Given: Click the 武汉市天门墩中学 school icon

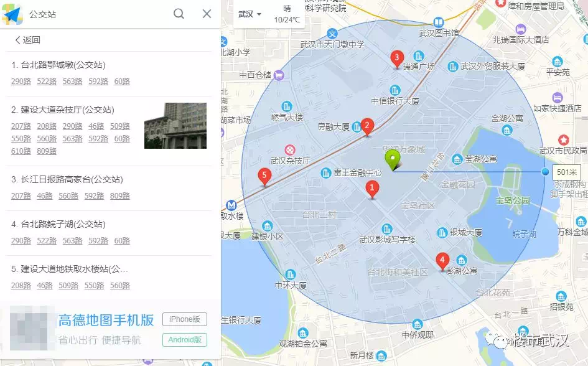Looking at the screenshot, I should pos(332,34).
